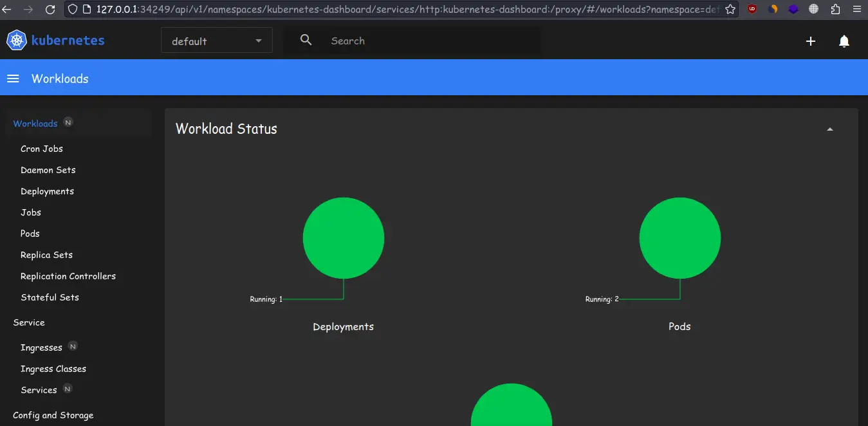The width and height of the screenshot is (868, 426).
Task: Toggle the hamburger navigation menu
Action: (13, 79)
